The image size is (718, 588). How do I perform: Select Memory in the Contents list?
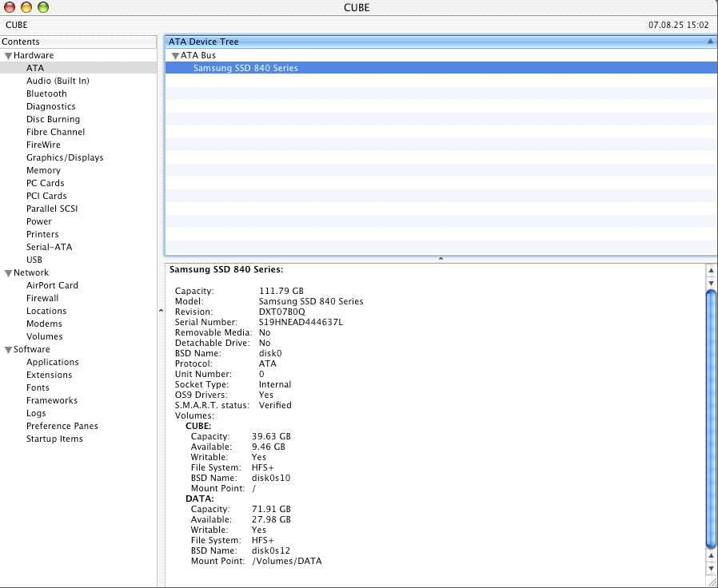click(43, 170)
